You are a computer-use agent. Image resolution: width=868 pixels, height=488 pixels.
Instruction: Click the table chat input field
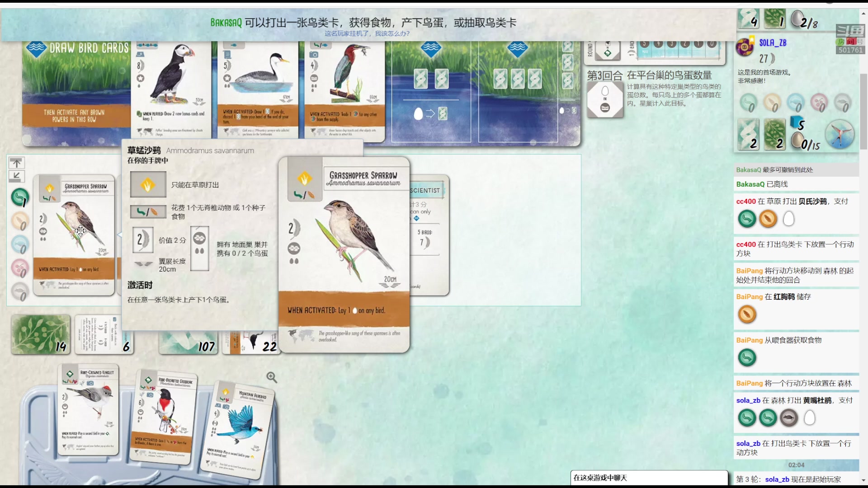click(x=649, y=478)
